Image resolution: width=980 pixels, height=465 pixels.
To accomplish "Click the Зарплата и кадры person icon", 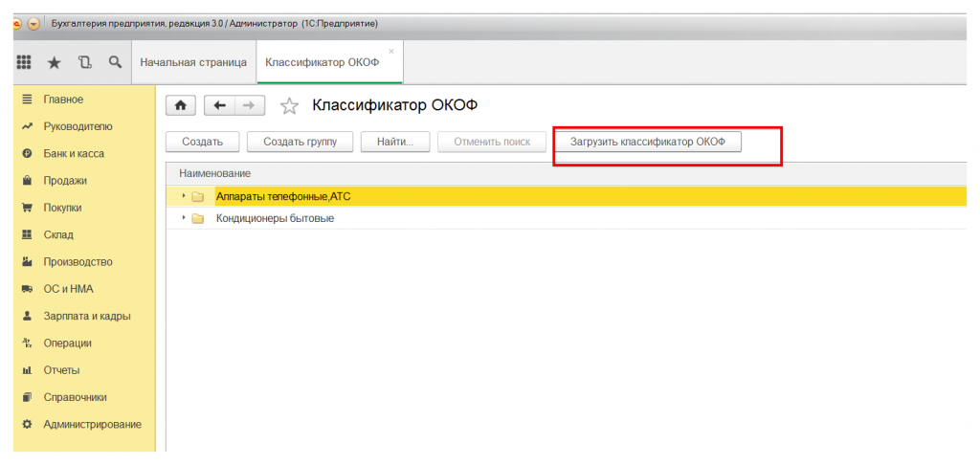I will tap(27, 317).
